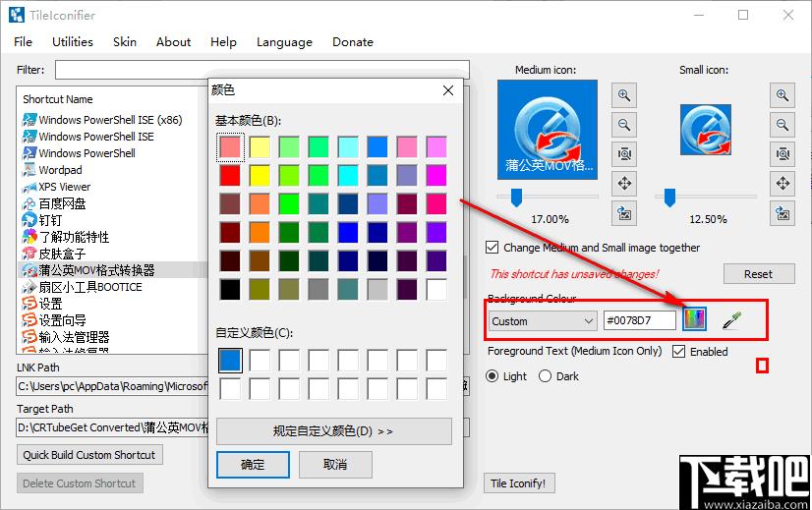
Task: Click the Small icon size slider handle
Action: pyautogui.click(x=669, y=198)
